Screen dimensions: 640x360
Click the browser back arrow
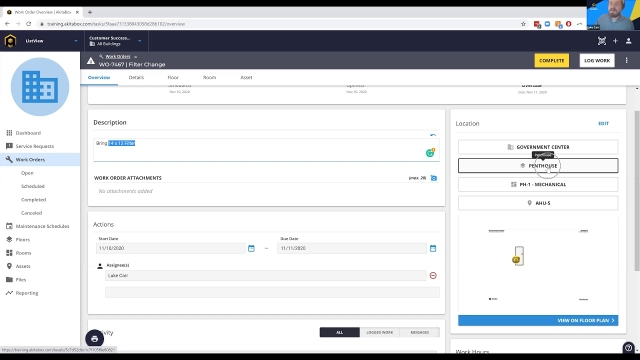[x=7, y=24]
